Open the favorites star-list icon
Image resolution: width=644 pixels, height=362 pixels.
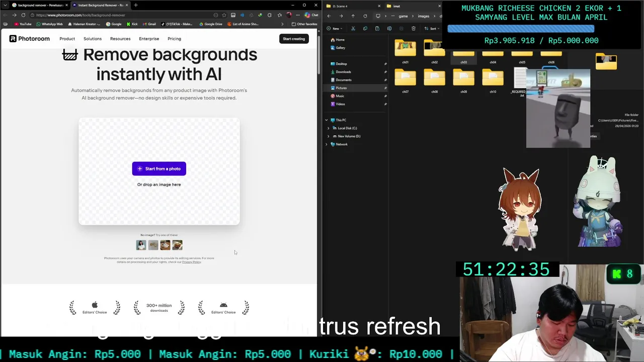point(279,15)
